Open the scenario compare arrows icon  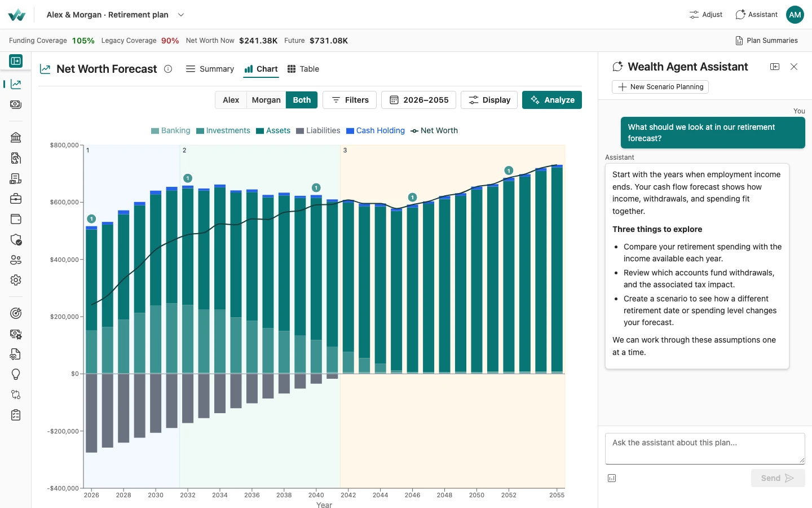point(16,395)
